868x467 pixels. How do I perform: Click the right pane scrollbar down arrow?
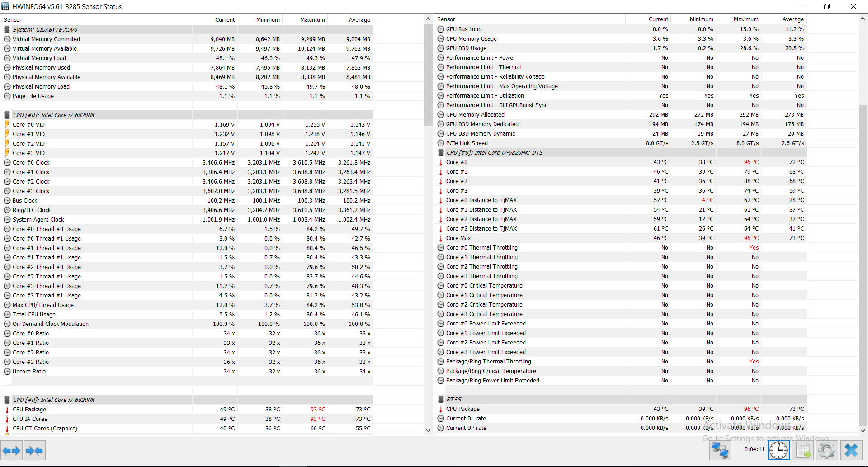(x=863, y=431)
